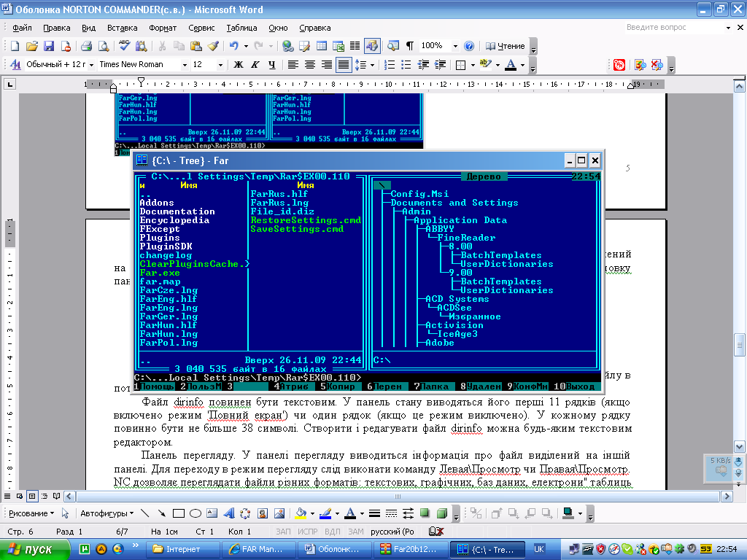Open the Автофигуры dropdown menu
Viewport: 747px width, 560px height.
(x=107, y=513)
